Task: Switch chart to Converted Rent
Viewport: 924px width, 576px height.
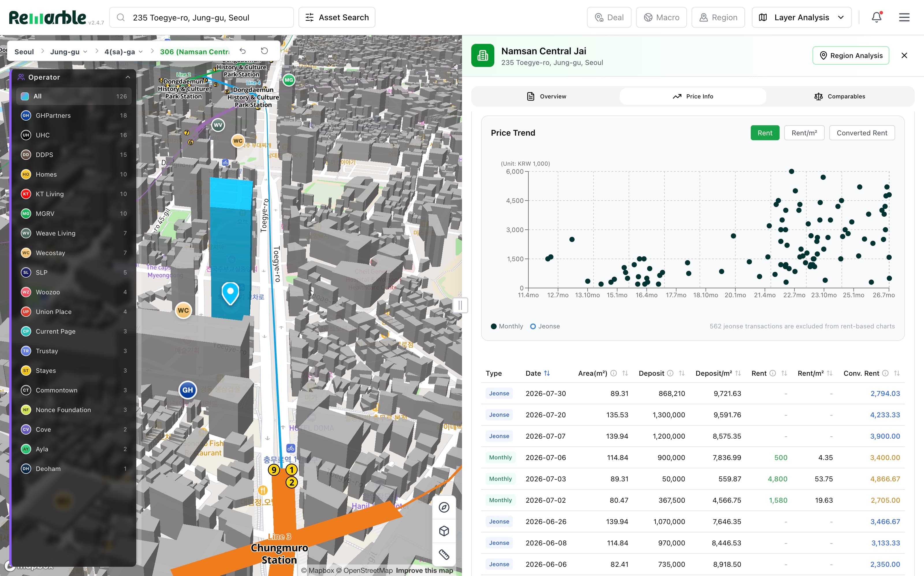Action: pos(862,133)
